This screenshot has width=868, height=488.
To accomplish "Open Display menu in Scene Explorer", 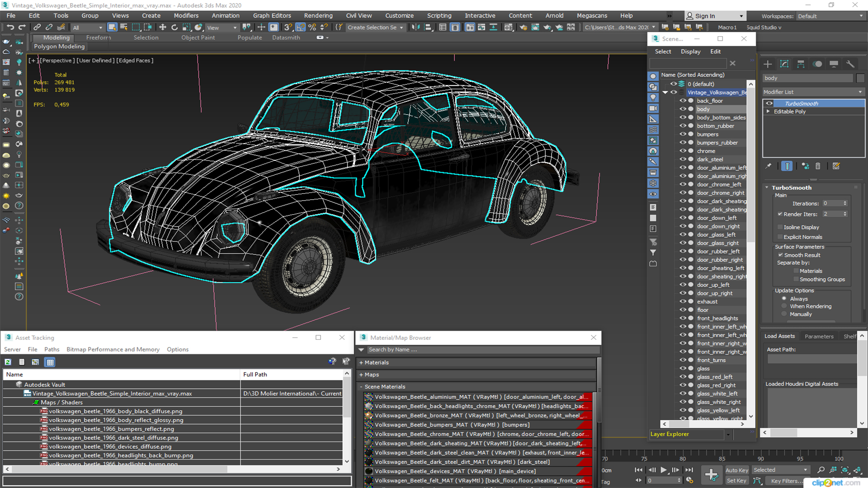I will 690,52.
